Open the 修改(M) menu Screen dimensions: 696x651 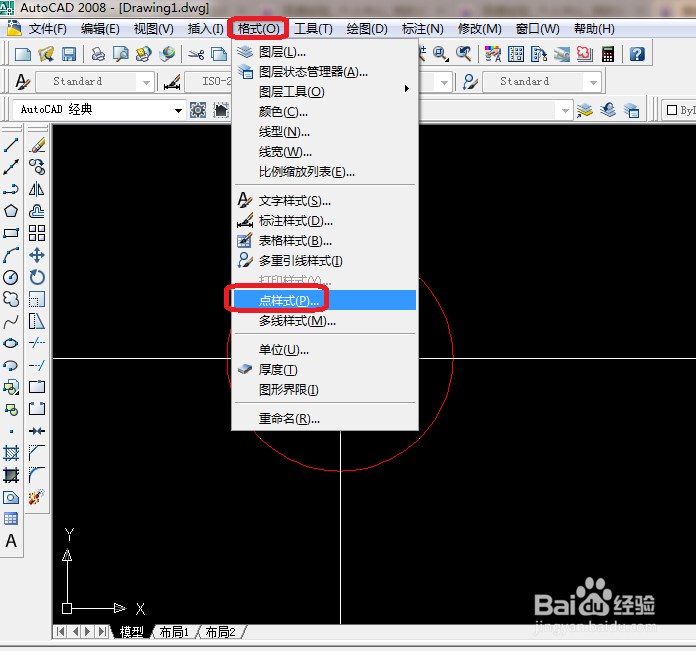click(x=480, y=29)
